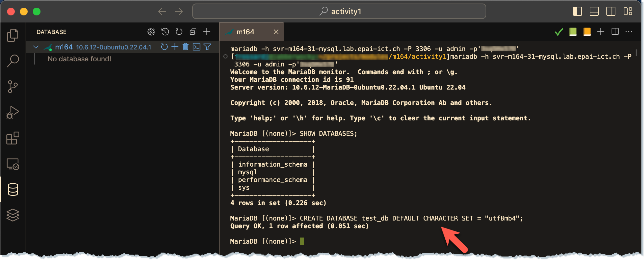Click the 'SHOW DATABASES;' command text
The height and width of the screenshot is (260, 644).
click(x=328, y=134)
